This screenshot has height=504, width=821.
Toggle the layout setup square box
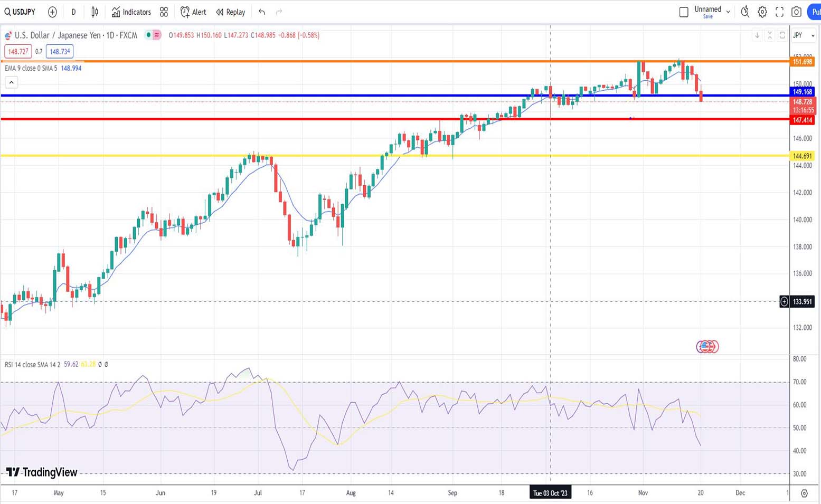coord(684,12)
